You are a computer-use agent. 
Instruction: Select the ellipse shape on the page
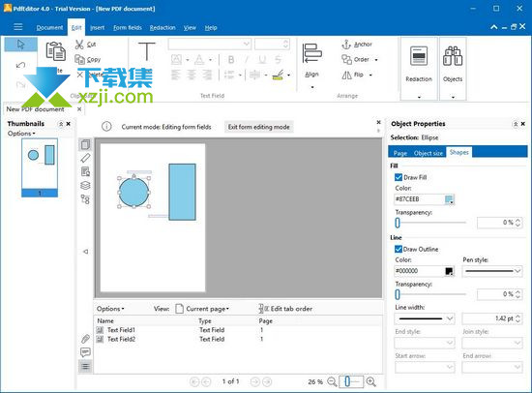click(133, 193)
